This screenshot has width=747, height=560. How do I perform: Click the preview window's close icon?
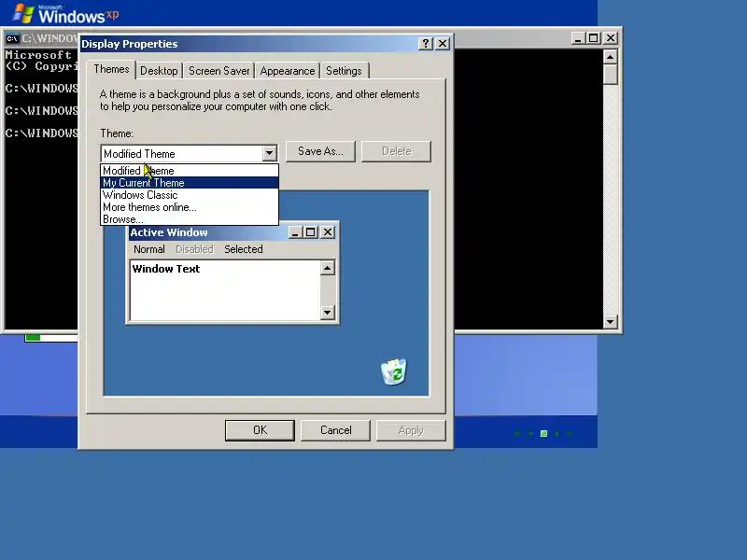[x=328, y=232]
